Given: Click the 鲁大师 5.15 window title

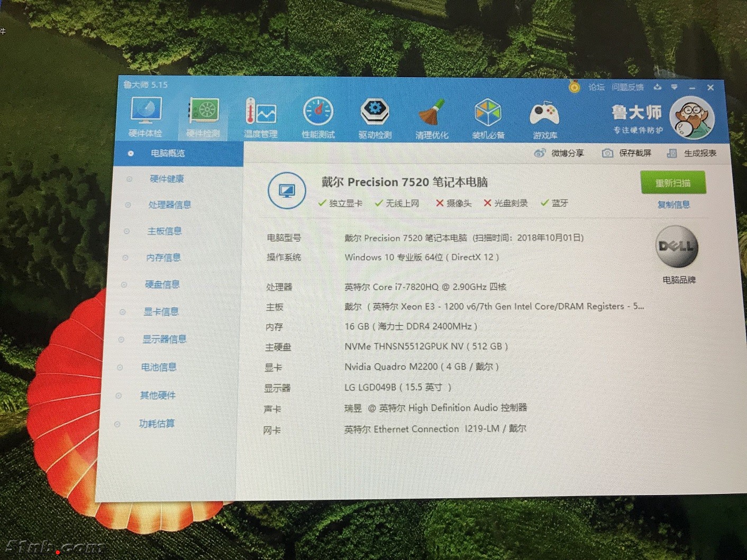Looking at the screenshot, I should 145,85.
